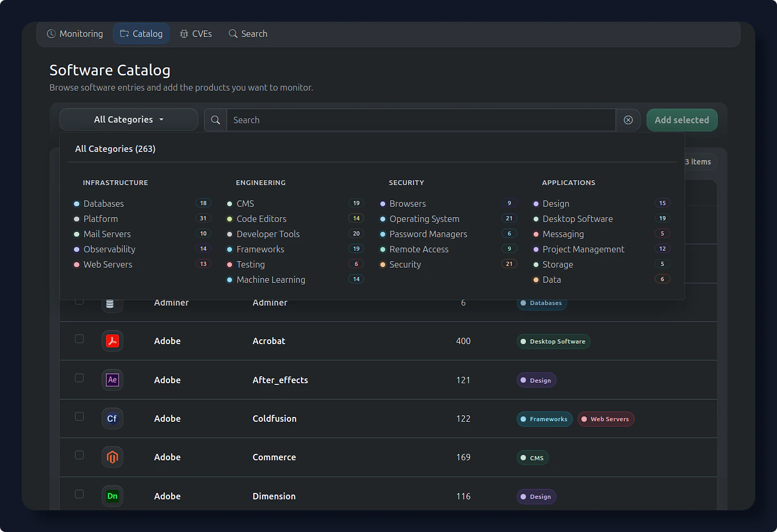Focus the catalog Search input field
Viewport: 777px width, 532px height.
[x=421, y=120]
